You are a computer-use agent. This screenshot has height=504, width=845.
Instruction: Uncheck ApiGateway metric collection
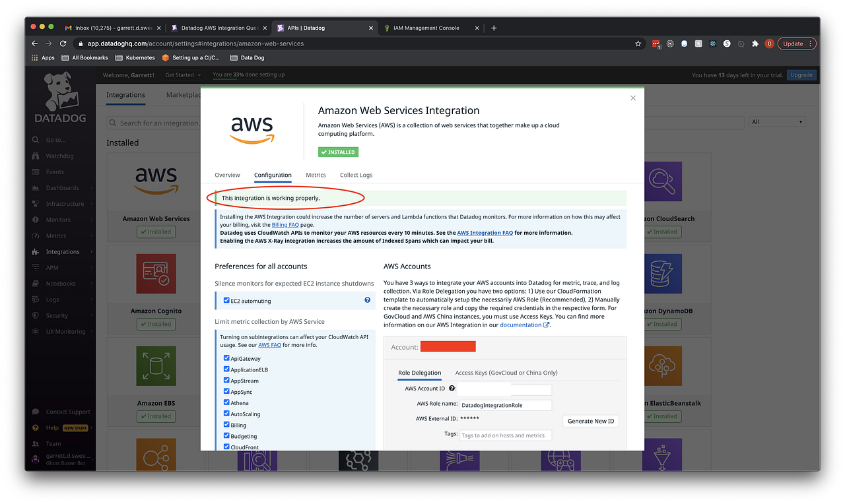pyautogui.click(x=226, y=358)
